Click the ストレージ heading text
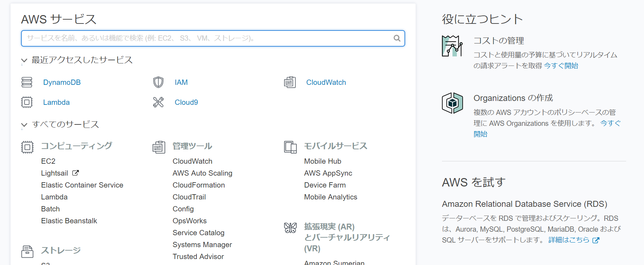The height and width of the screenshot is (265, 644). click(61, 250)
